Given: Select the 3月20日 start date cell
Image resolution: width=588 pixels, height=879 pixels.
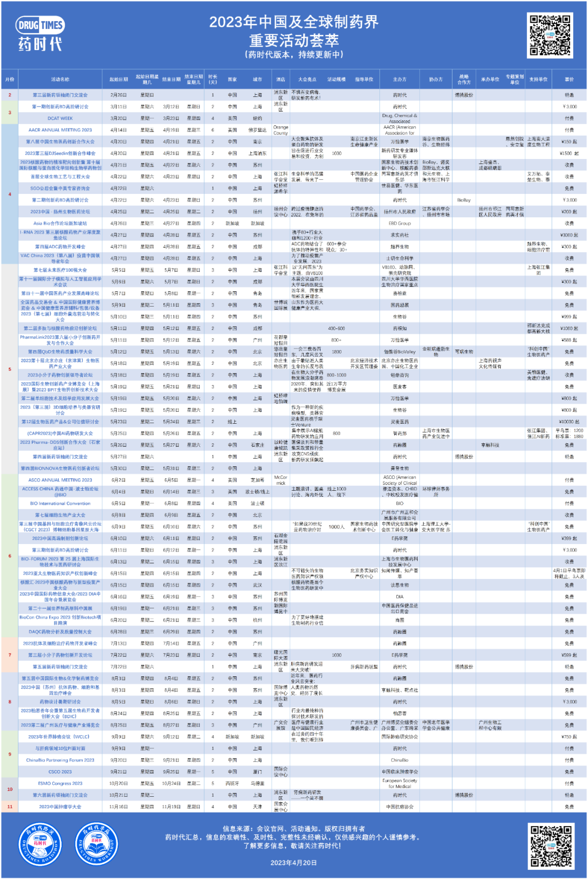Looking at the screenshot, I should tap(118, 118).
